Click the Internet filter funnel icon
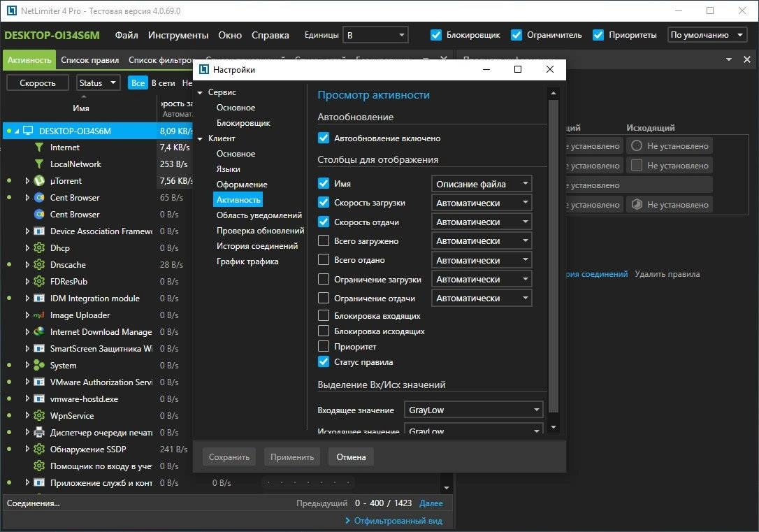The image size is (759, 532). (x=39, y=148)
